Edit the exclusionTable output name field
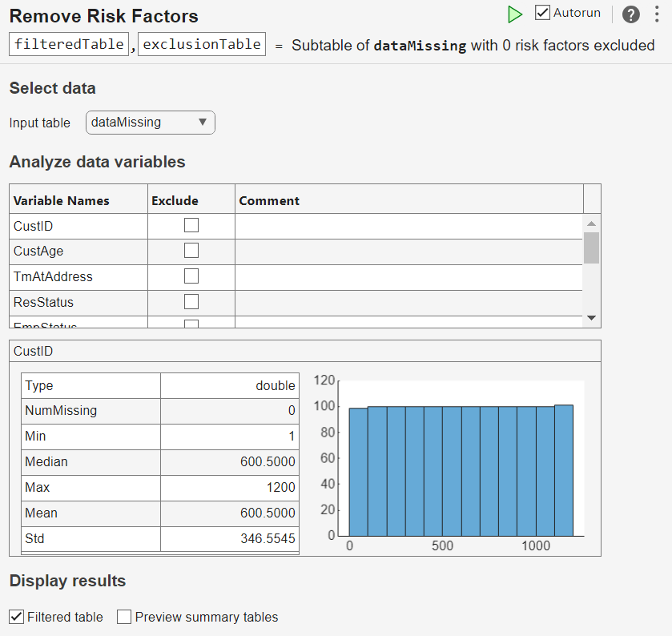The width and height of the screenshot is (672, 636). pos(202,45)
